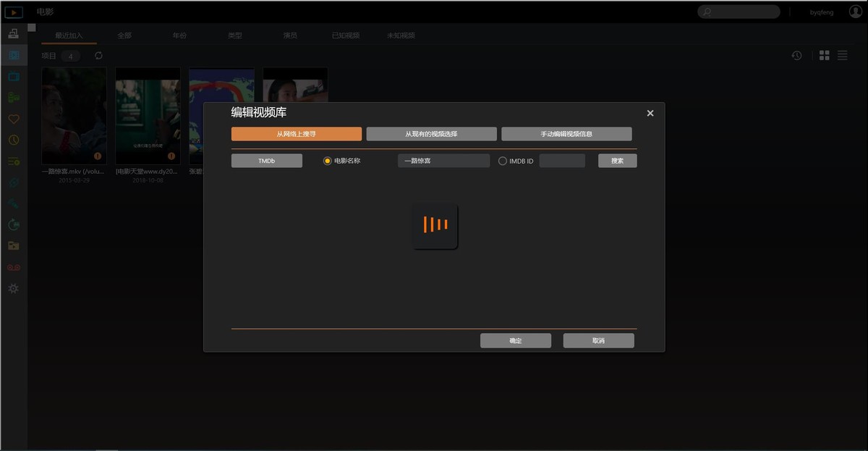Open the 类型 tab

[x=234, y=35]
